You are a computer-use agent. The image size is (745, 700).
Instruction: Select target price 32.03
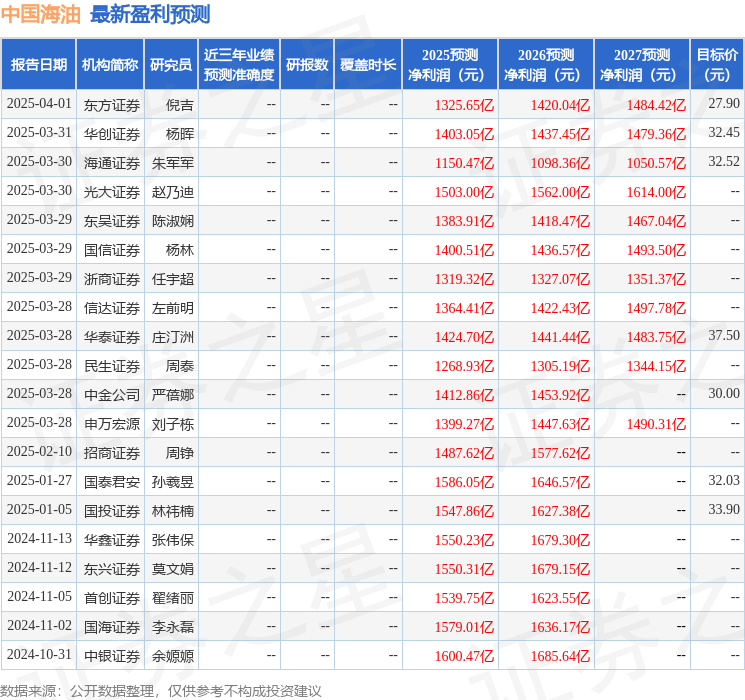724,480
